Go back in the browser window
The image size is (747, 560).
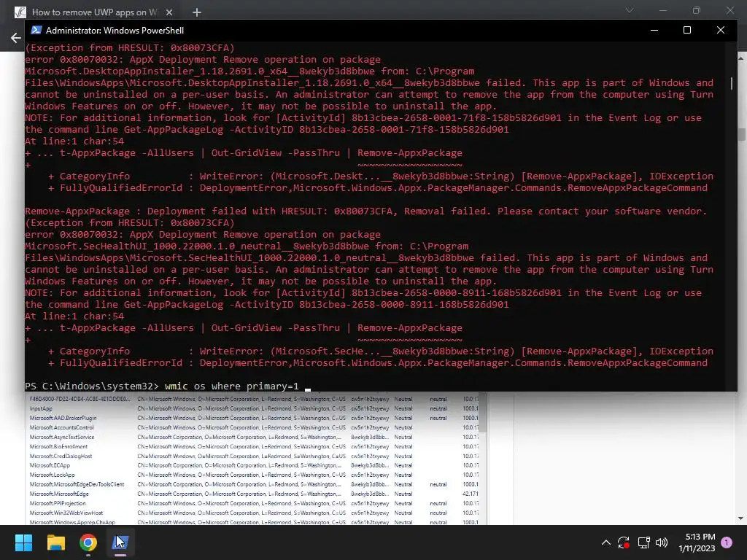pyautogui.click(x=16, y=38)
